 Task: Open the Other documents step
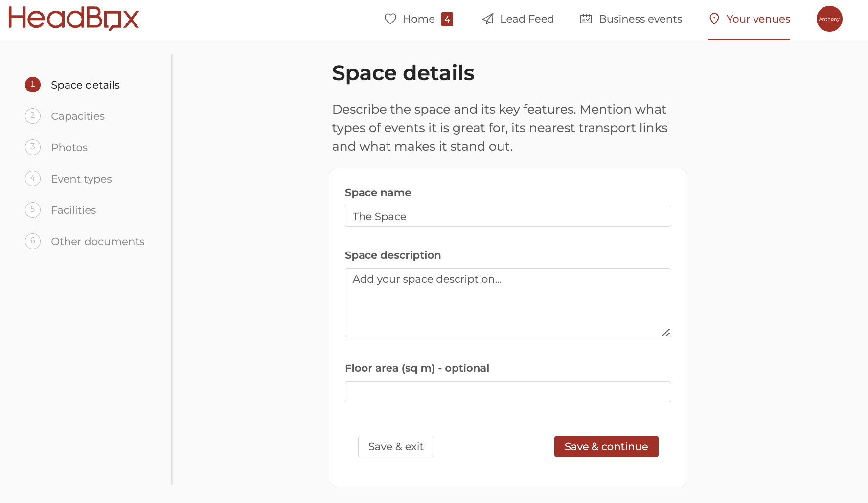point(98,241)
